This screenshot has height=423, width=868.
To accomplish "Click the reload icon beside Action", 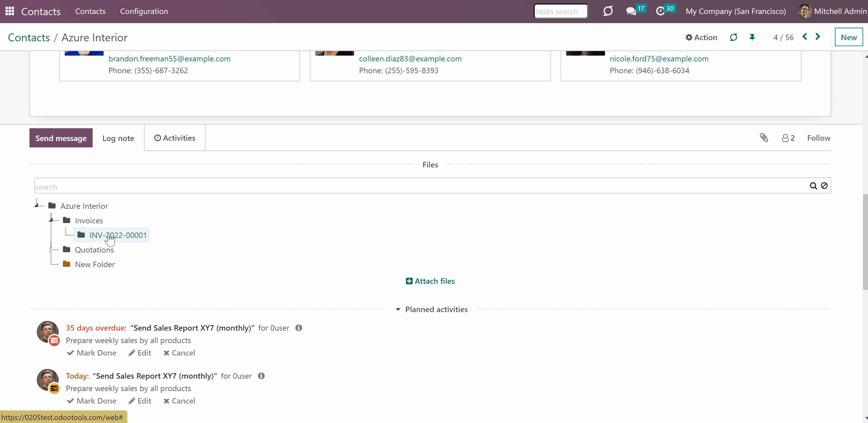I will tap(733, 37).
